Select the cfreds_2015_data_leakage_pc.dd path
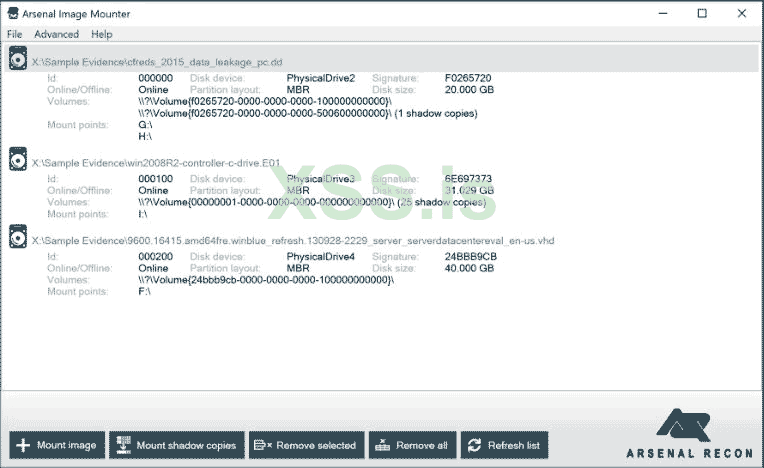Image resolution: width=764 pixels, height=468 pixels. point(157,62)
